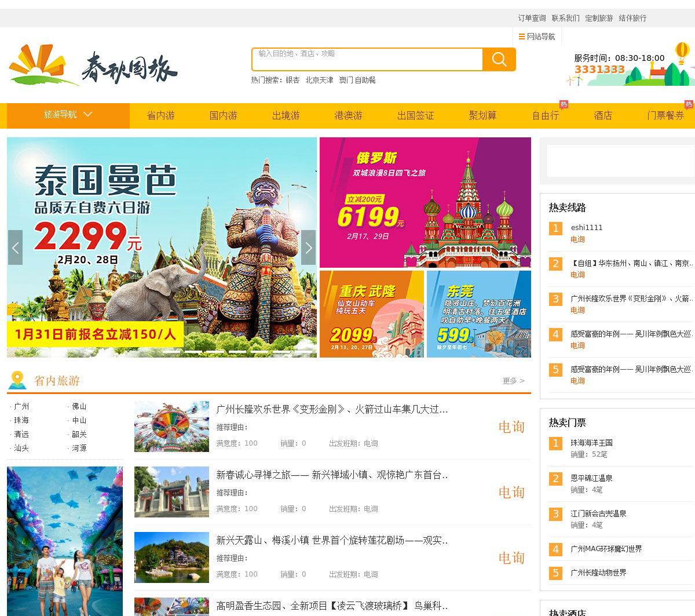Viewport: 695px width, 616px height.
Task: Select the 佛山 city link
Action: [79, 406]
